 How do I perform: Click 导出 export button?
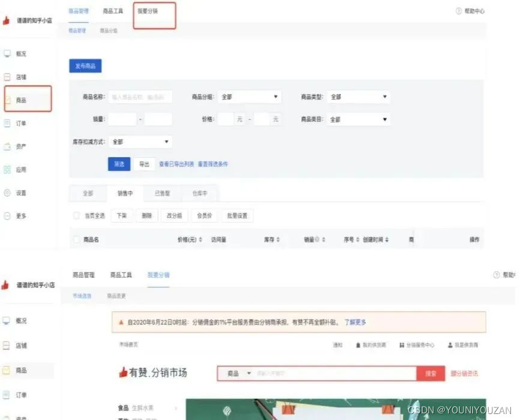(x=144, y=164)
